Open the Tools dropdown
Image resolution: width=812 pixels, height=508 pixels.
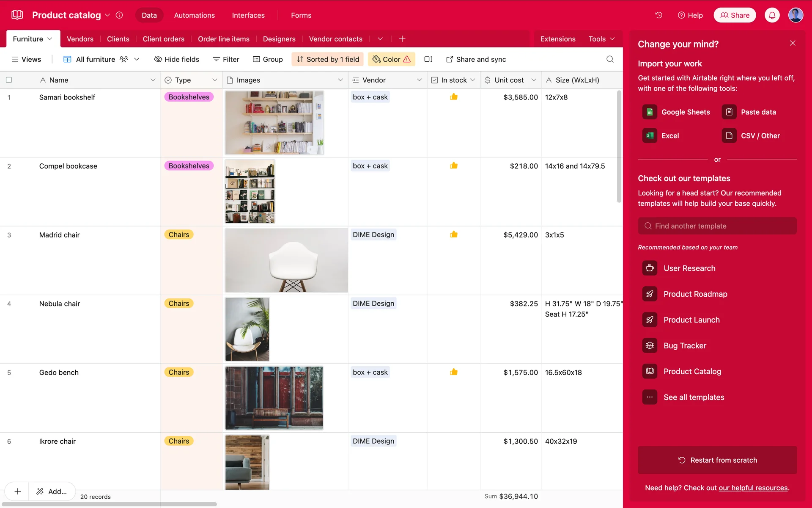coord(601,39)
